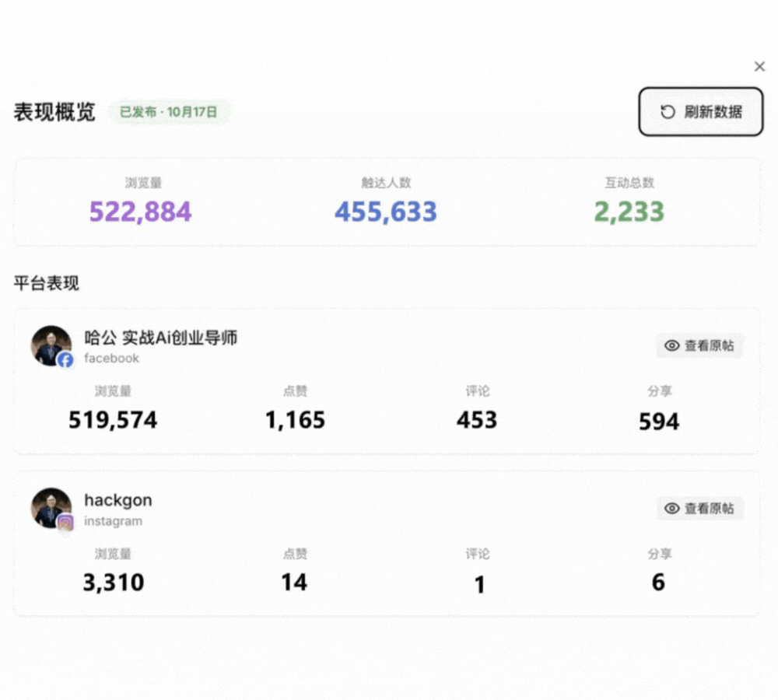Expand the Facebook platform performance card
The height and width of the screenshot is (700, 778).
(x=389, y=381)
